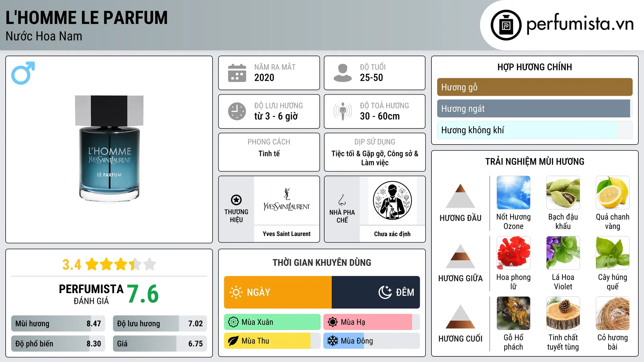Click the Lá Hoa Violet thumbnail
This screenshot has width=644, height=362.
(563, 253)
